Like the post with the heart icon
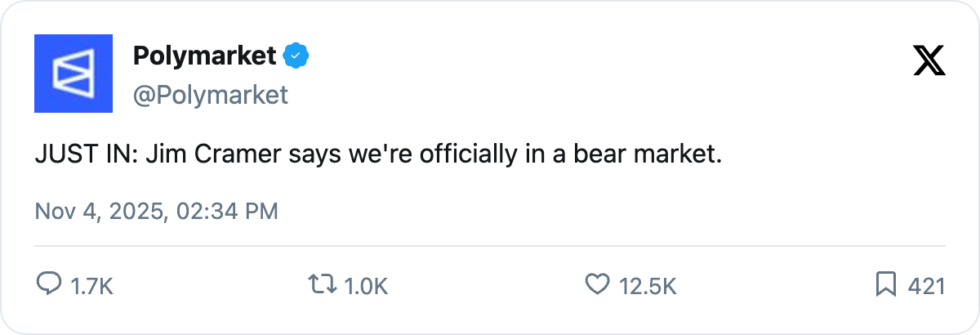Image resolution: width=980 pixels, height=335 pixels. pyautogui.click(x=598, y=284)
